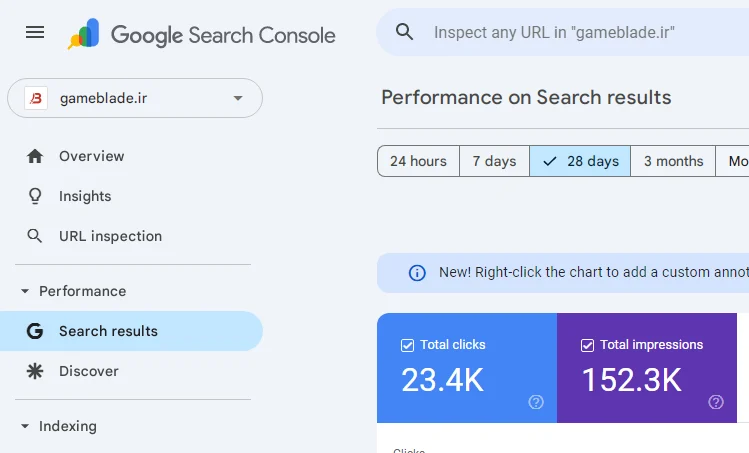The width and height of the screenshot is (749, 453).
Task: Click help icon on Total clicks card
Action: pos(536,402)
